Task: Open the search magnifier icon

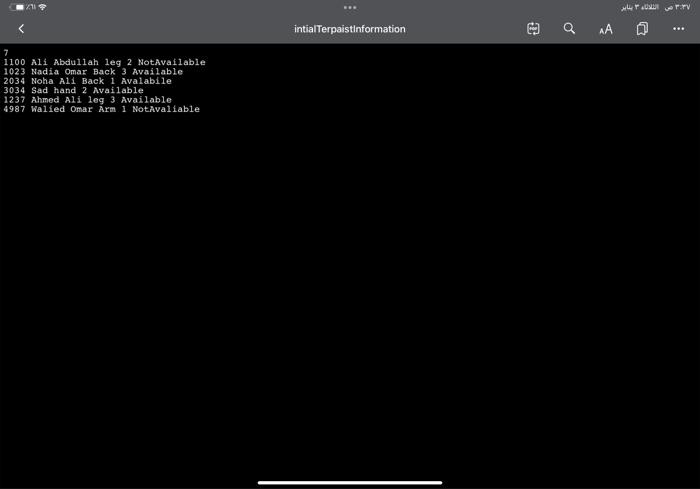Action: pos(569,29)
